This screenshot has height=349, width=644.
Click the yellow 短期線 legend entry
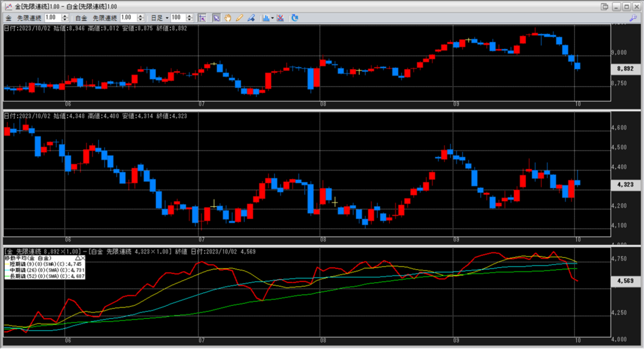[44, 263]
